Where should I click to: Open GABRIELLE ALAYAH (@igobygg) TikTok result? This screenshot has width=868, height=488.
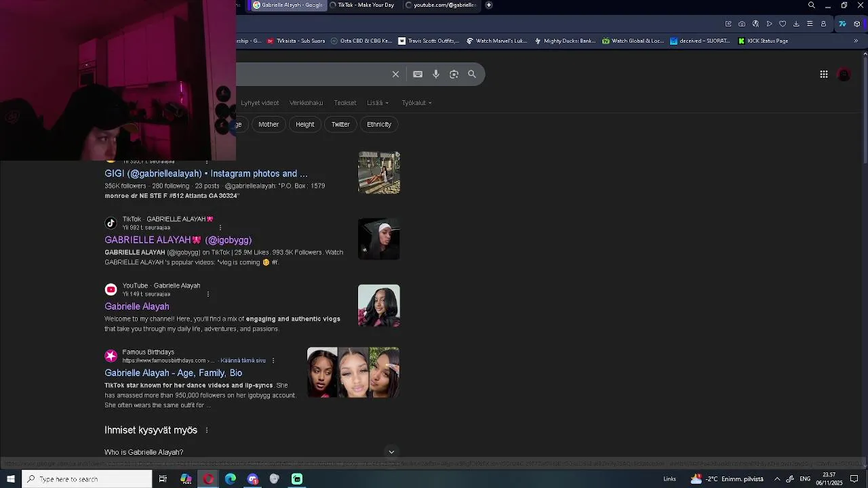178,240
